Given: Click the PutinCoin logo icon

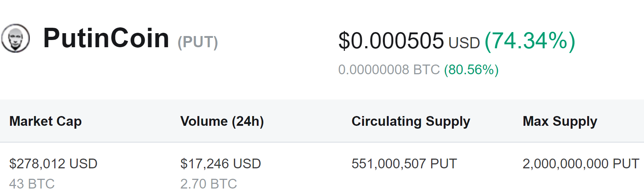Looking at the screenshot, I should 15,38.
